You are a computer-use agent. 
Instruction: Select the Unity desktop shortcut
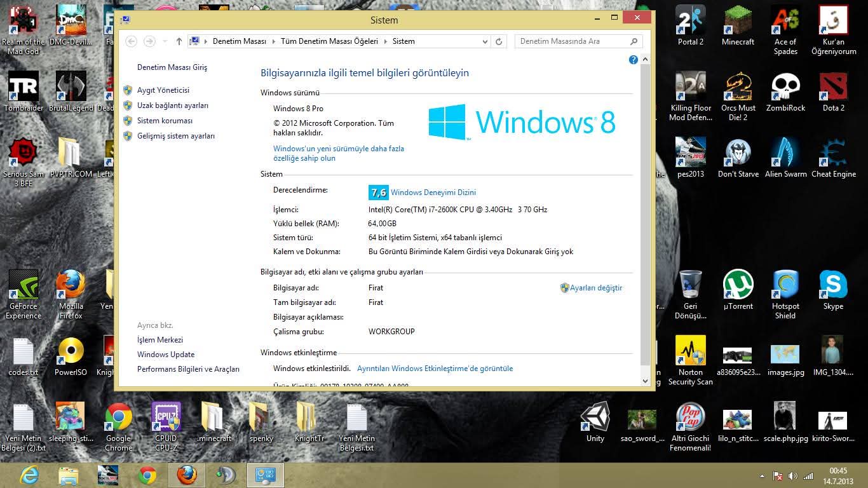pos(595,423)
